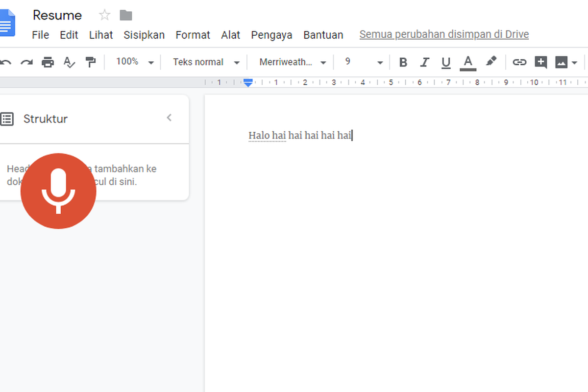Run spelling check via the spell-check icon
Viewport: 588px width, 392px height.
click(x=69, y=62)
